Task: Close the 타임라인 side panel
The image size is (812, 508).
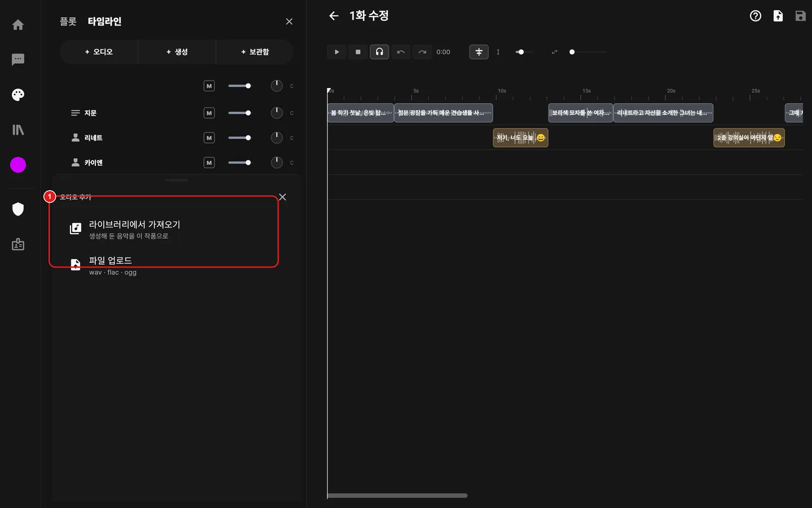Action: (289, 21)
